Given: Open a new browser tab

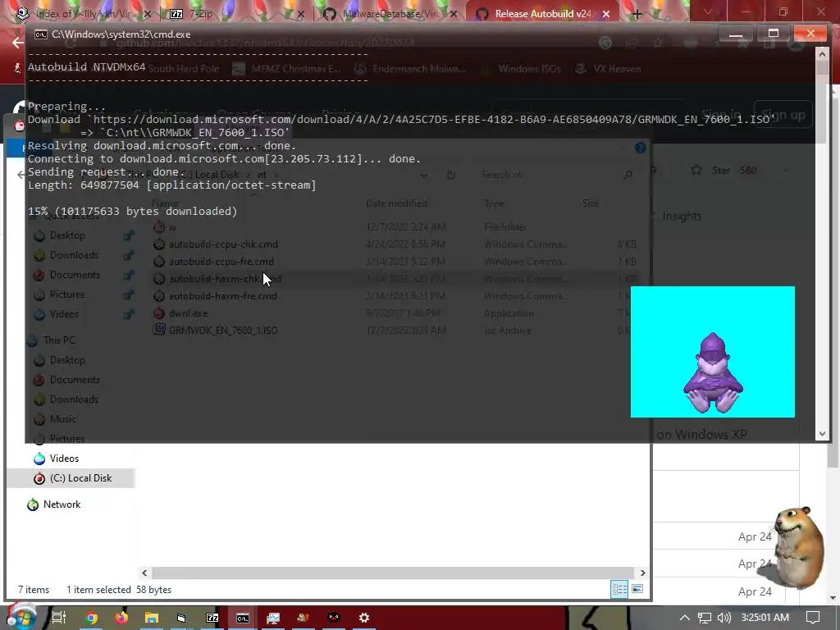Looking at the screenshot, I should click(x=637, y=14).
